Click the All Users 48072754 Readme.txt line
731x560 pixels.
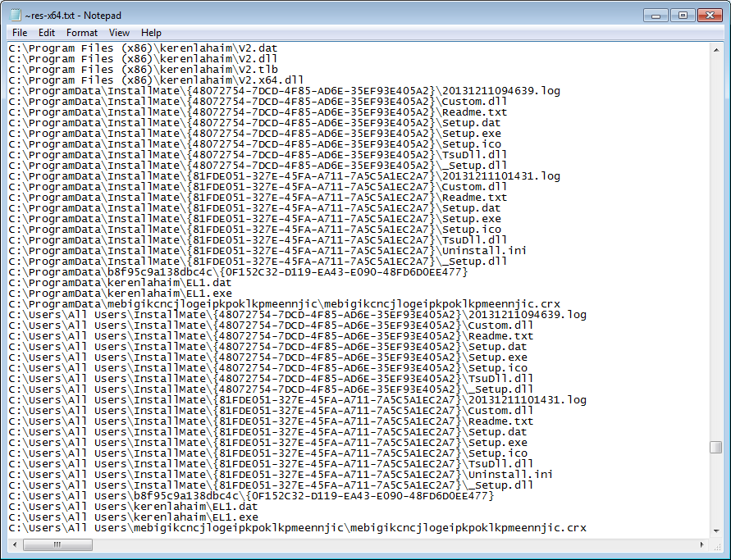click(x=271, y=336)
